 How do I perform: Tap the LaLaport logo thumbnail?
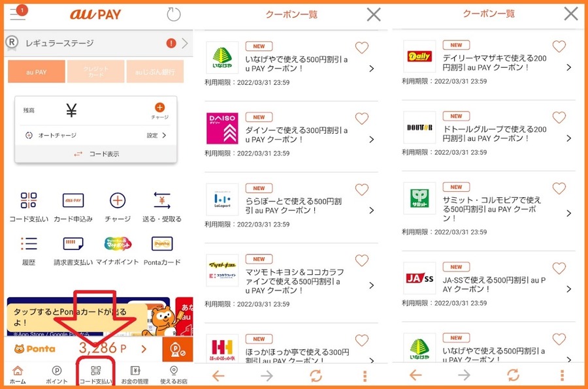point(222,199)
